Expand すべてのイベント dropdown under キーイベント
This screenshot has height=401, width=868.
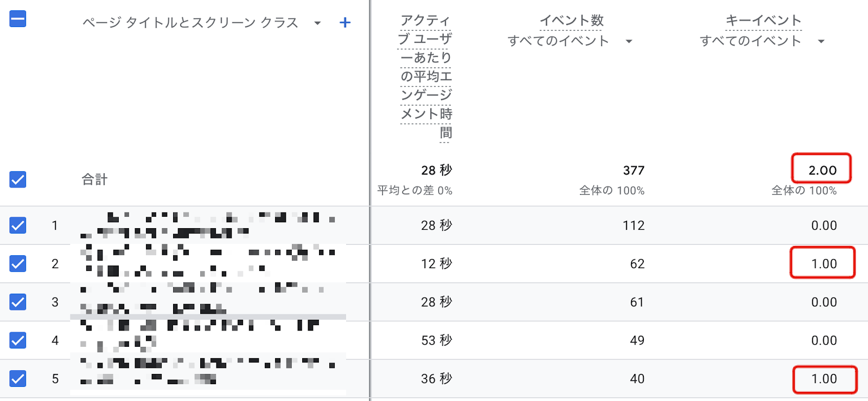coord(821,41)
